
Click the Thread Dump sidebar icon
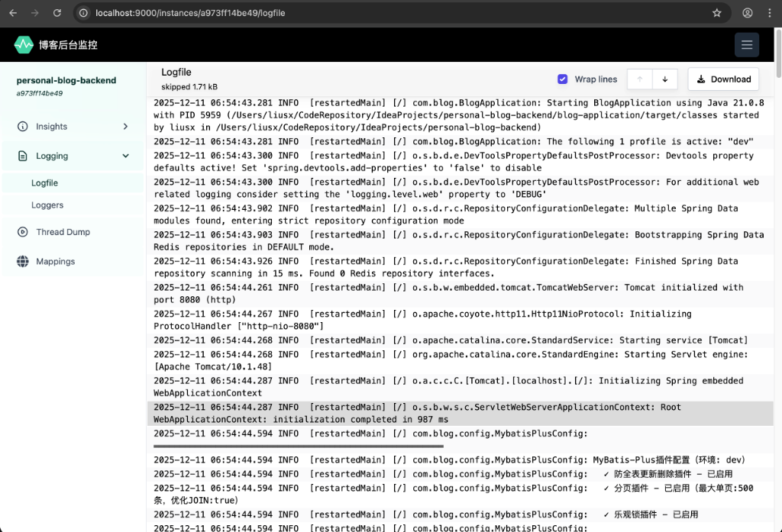coord(22,232)
